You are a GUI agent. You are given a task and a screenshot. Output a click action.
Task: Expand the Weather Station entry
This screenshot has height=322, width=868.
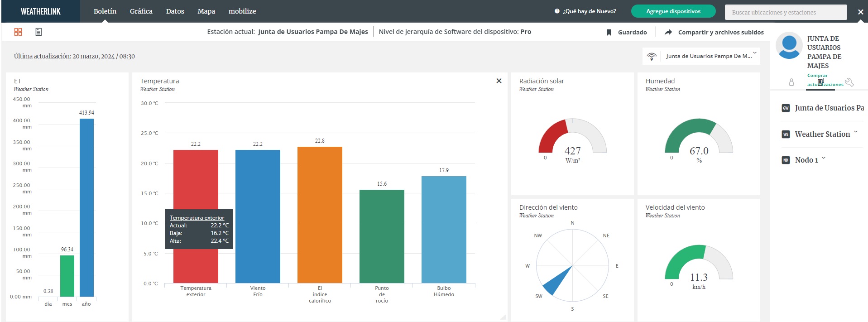tap(855, 132)
